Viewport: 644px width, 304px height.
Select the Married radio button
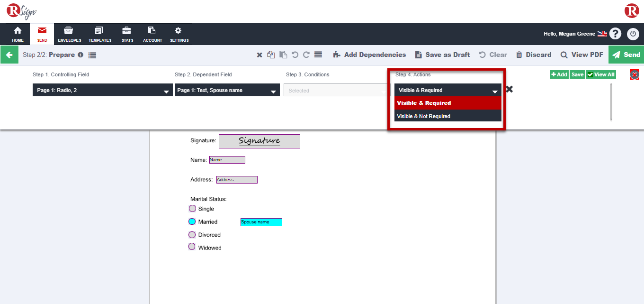(192, 221)
